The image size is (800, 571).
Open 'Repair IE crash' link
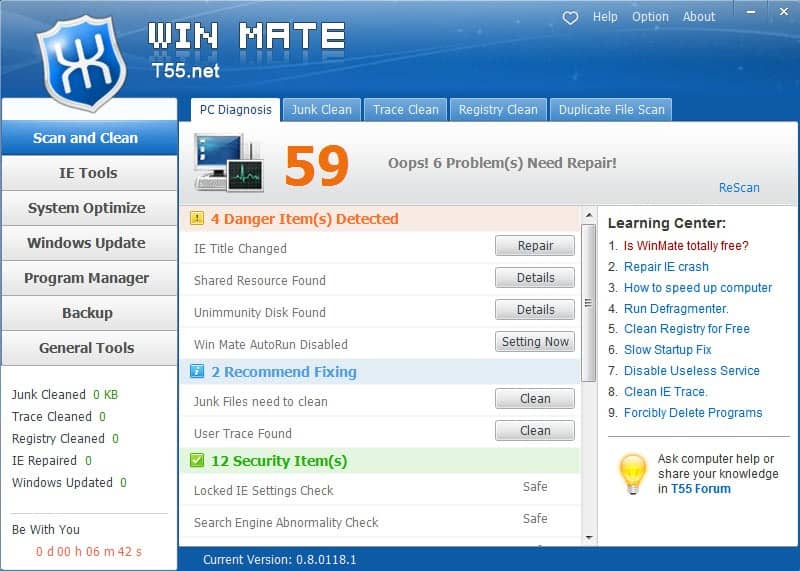click(x=666, y=267)
